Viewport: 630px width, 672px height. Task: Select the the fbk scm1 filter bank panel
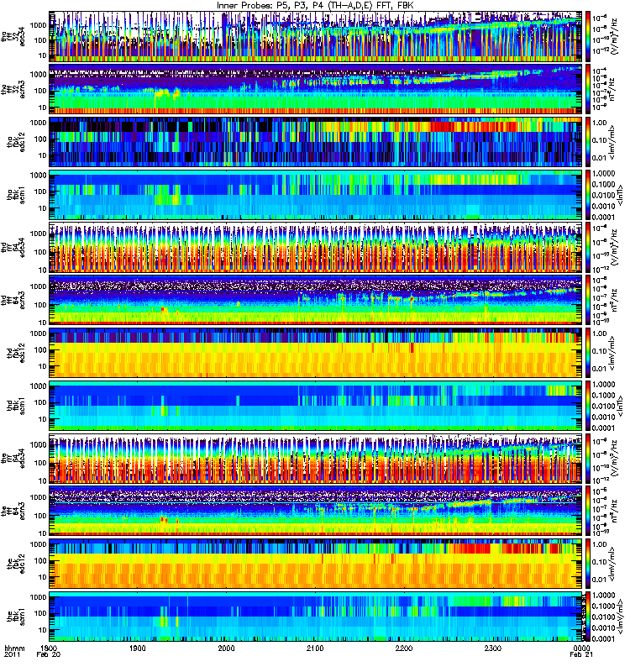[316, 616]
